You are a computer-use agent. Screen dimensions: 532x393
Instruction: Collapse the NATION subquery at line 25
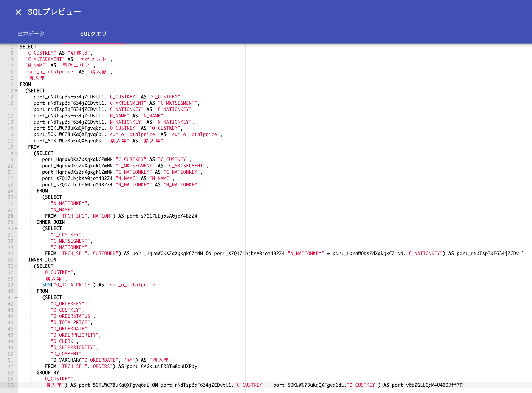[x=16, y=197]
